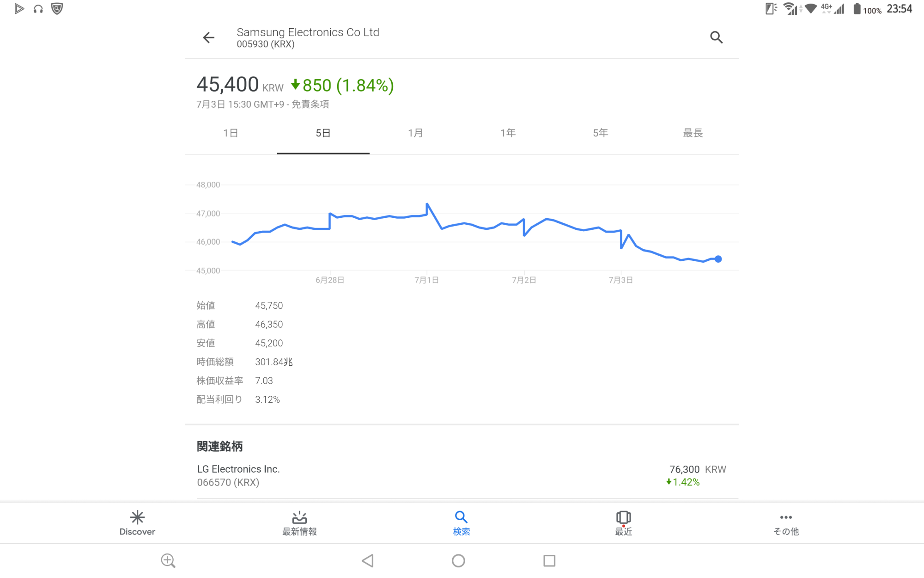
Task: Tap the chart's latest price endpoint dot
Action: (x=718, y=259)
